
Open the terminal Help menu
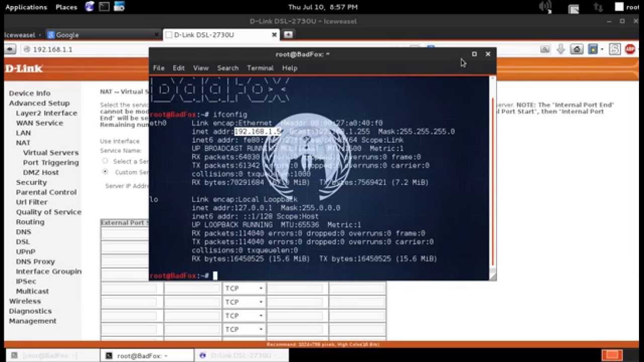290,68
